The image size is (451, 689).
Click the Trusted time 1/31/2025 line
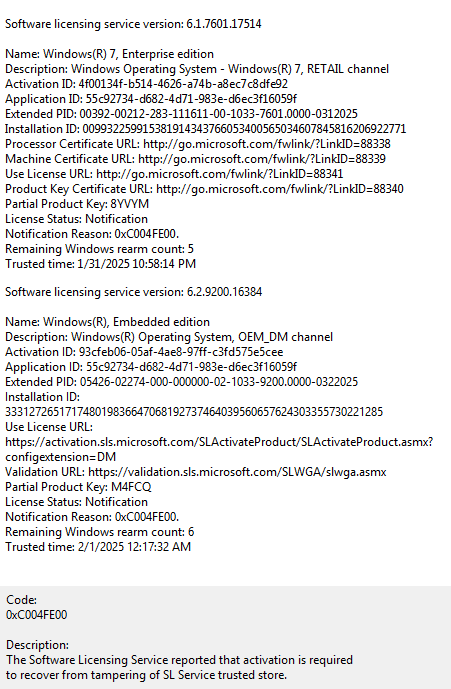point(100,264)
